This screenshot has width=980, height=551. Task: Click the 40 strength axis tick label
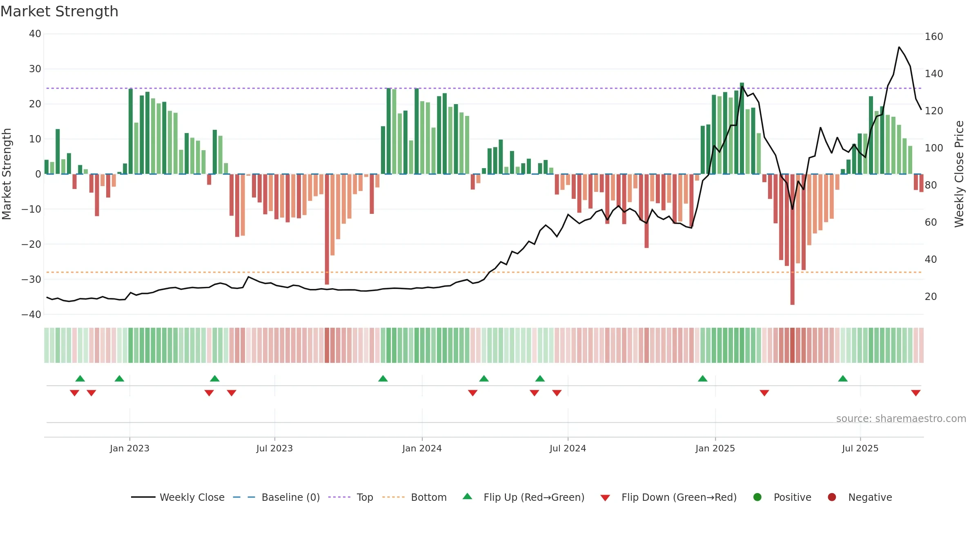pyautogui.click(x=35, y=33)
